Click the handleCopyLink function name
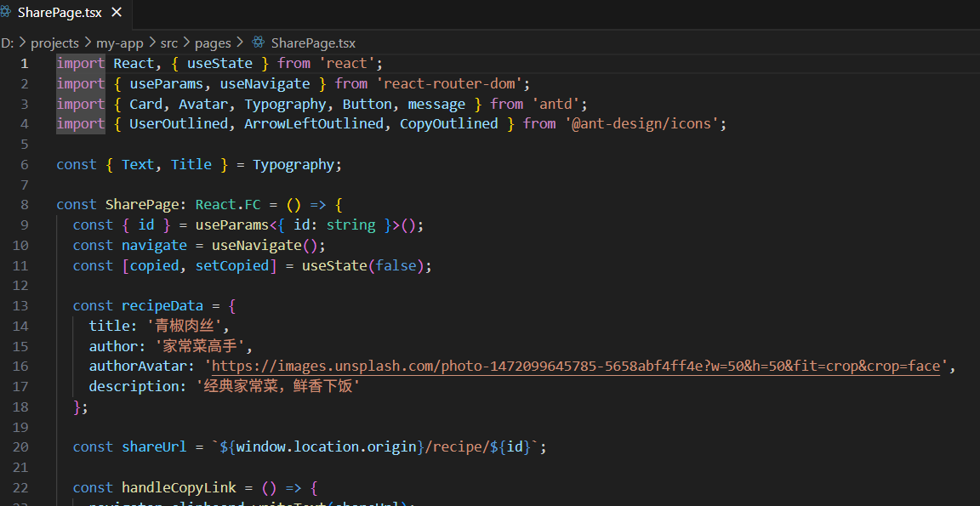This screenshot has height=506, width=980. [179, 487]
